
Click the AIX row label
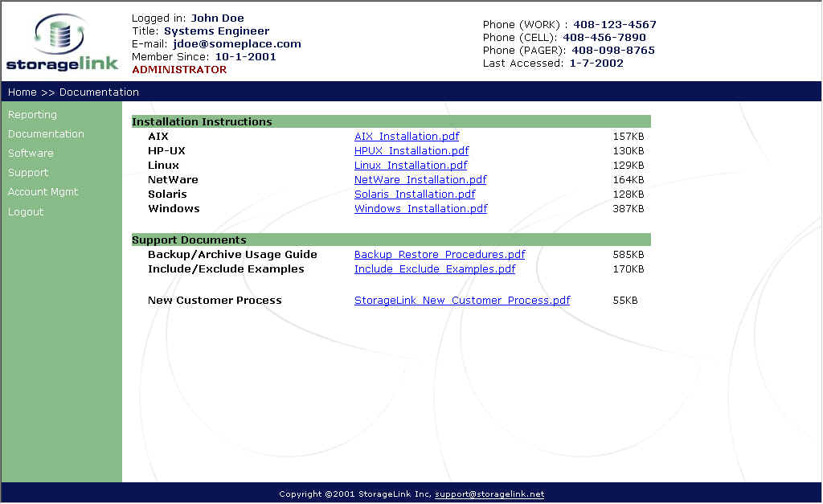tap(158, 137)
